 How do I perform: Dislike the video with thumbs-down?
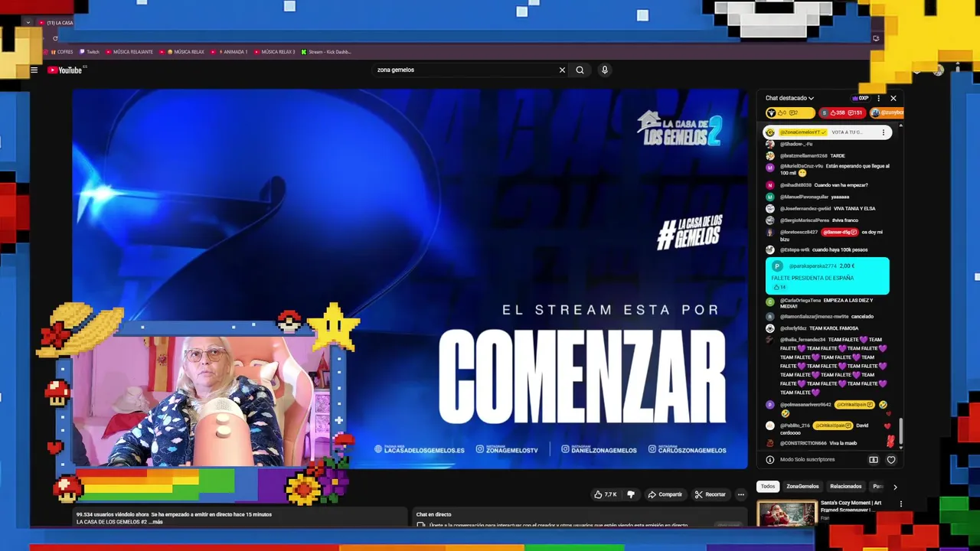coord(631,494)
